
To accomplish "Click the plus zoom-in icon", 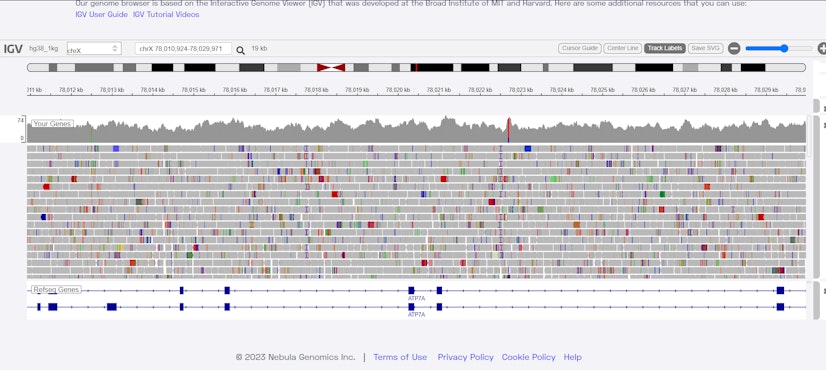I will click(x=822, y=48).
